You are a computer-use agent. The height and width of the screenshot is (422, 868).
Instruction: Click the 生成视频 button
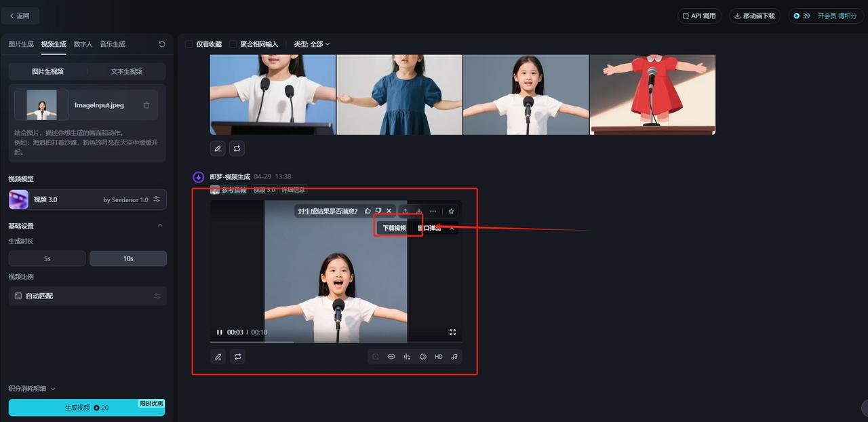click(x=87, y=407)
